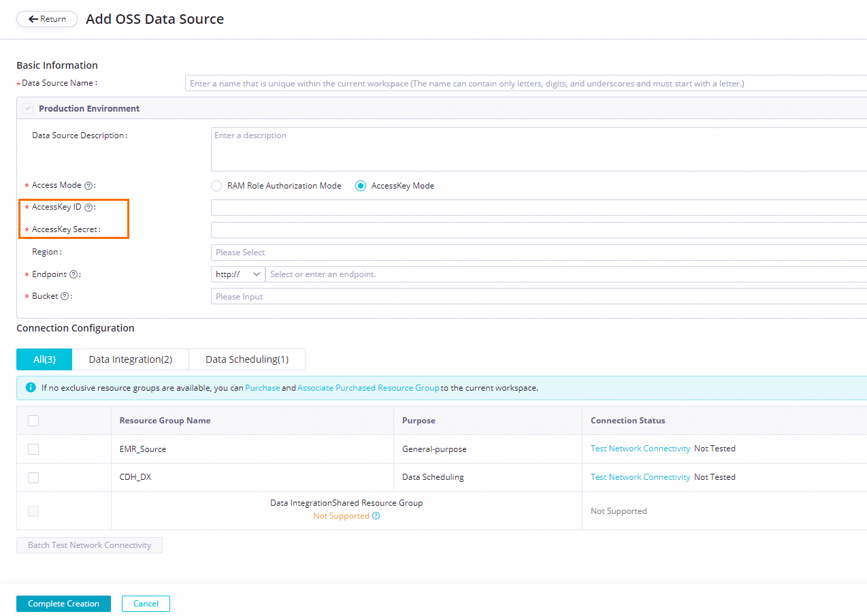Click the Not Supported help icon
867x616 pixels.
376,516
